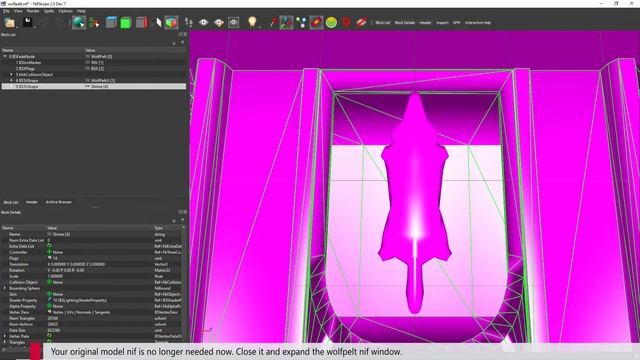Expand the Vertex Data row
The image size is (640, 360).
[5, 336]
